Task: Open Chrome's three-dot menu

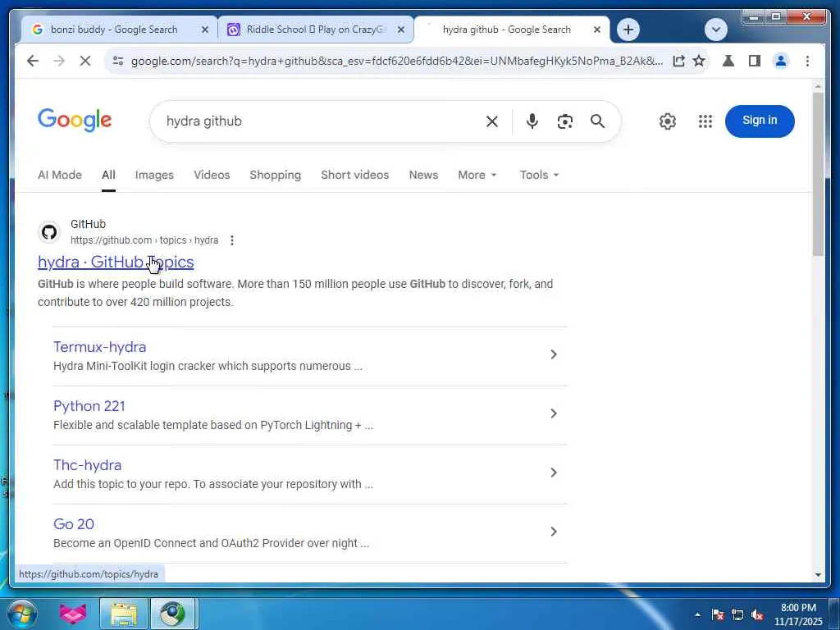Action: tap(807, 61)
